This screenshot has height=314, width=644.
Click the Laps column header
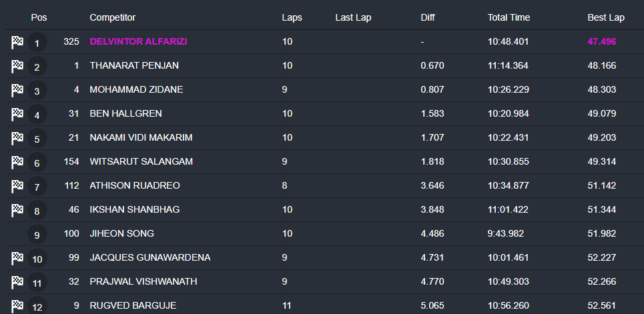pyautogui.click(x=292, y=18)
